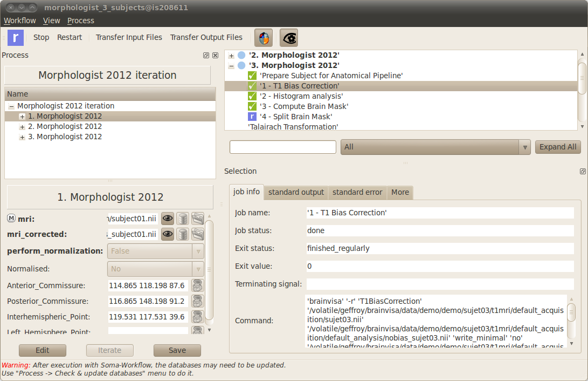This screenshot has width=588, height=381.
Task: Expand '2. Morphologist 2012' in the Process tree
Action: 22,127
